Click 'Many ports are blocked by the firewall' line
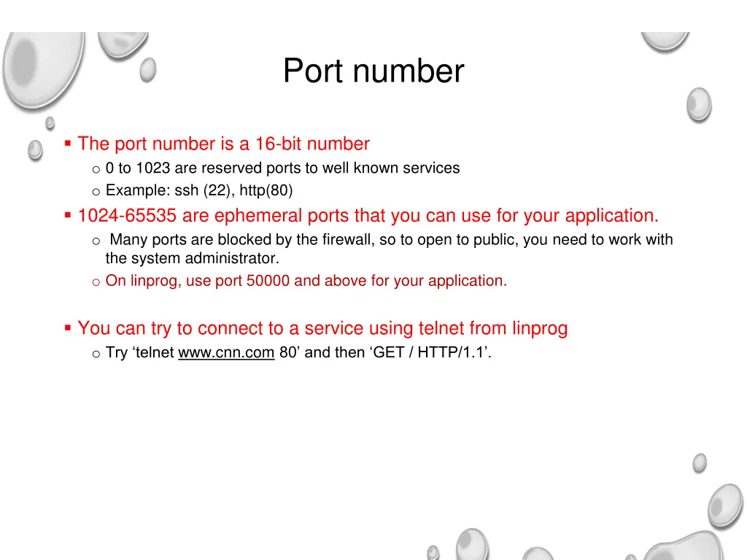The height and width of the screenshot is (560, 747). coord(391,239)
